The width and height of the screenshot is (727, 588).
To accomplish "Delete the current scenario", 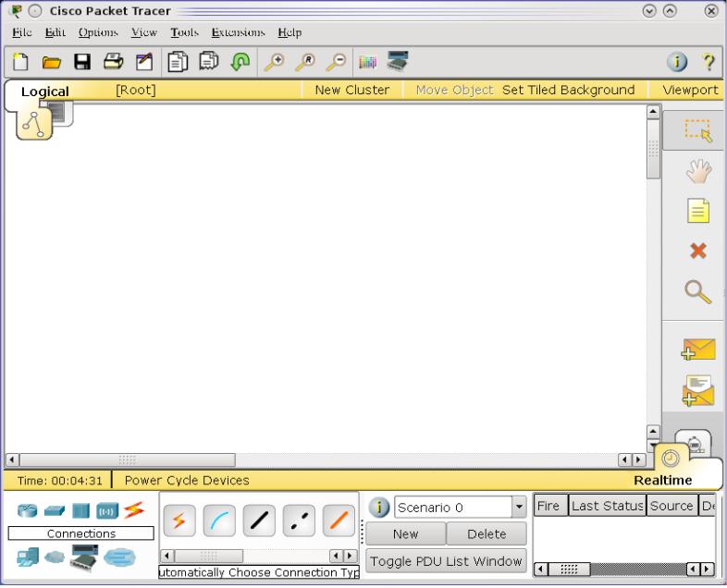I will tap(487, 533).
